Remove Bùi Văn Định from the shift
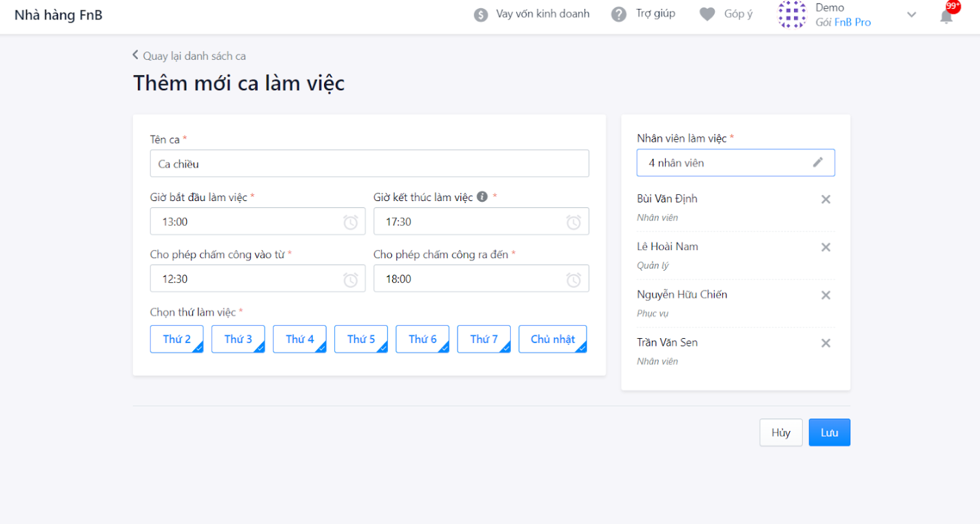This screenshot has width=980, height=524. (826, 200)
